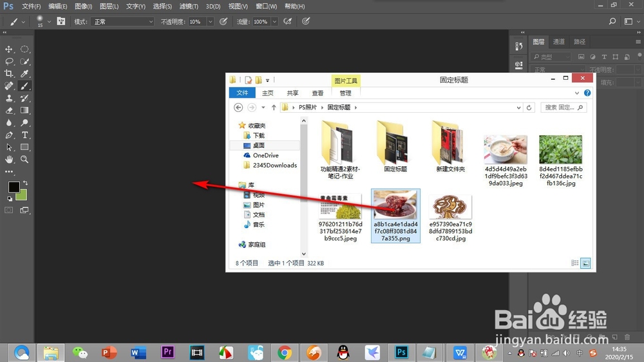Select the Brush tool in toolbox

[24, 86]
